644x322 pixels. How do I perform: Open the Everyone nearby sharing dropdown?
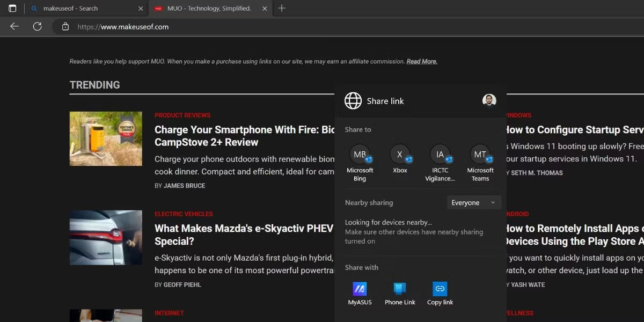click(474, 202)
